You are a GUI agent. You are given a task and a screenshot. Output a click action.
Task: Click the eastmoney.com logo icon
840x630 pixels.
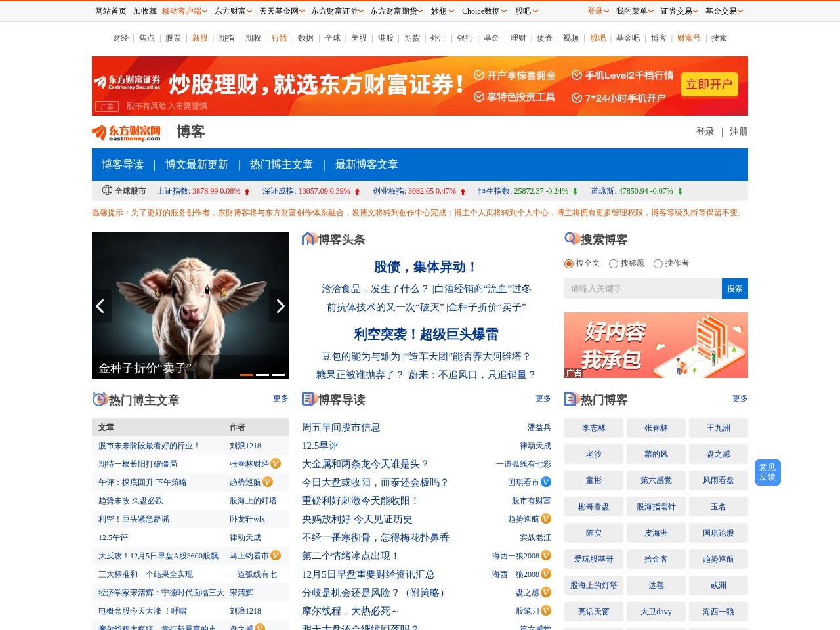[x=98, y=133]
